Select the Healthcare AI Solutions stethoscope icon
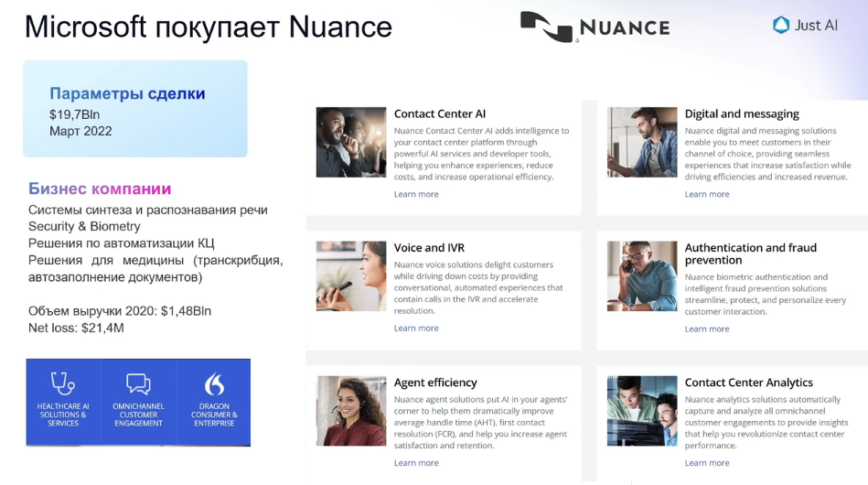 (x=62, y=383)
